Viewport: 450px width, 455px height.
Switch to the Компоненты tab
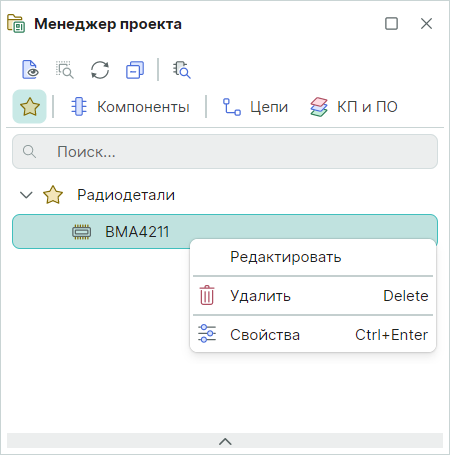(x=130, y=107)
